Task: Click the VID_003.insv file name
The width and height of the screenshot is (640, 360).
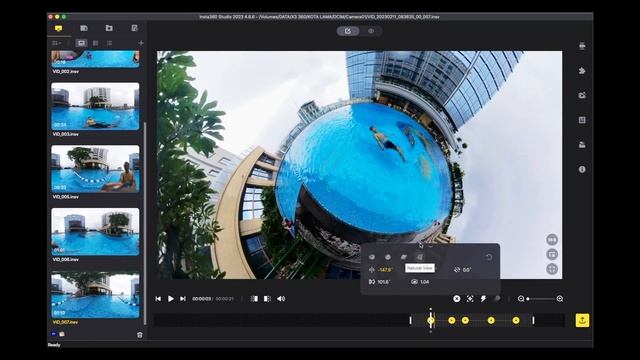Action: pos(66,134)
